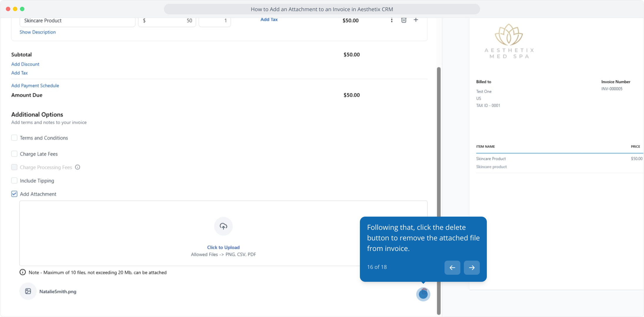Screen dimensions: 644x317
Task: Advance to next tutorial step arrow
Action: pos(472,268)
